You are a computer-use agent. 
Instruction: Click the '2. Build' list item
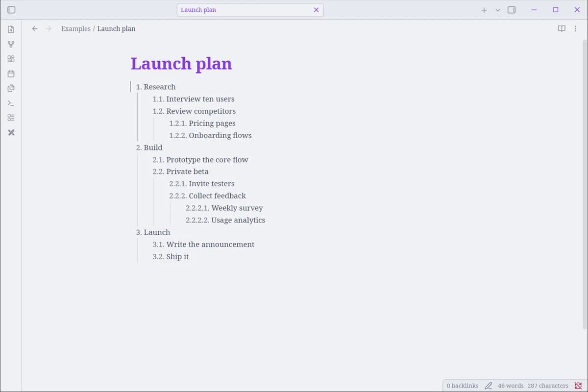(x=149, y=147)
